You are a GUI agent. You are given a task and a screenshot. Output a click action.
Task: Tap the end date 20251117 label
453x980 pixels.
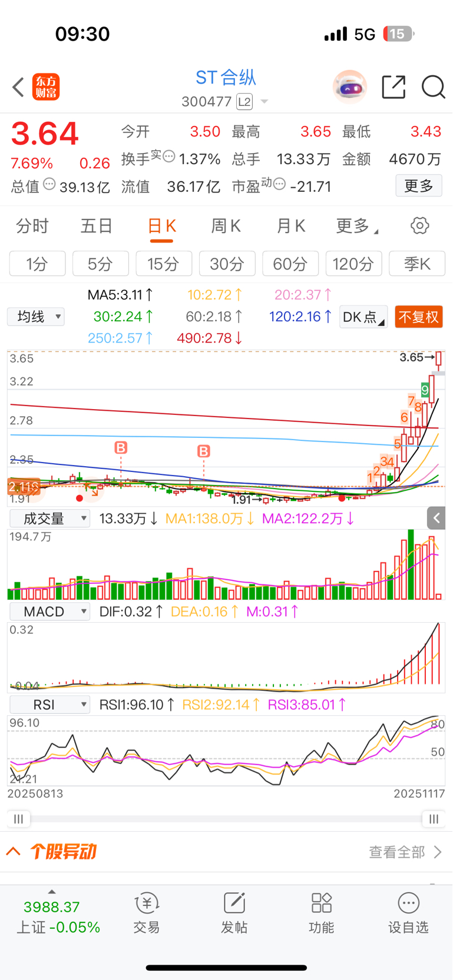pos(419,793)
